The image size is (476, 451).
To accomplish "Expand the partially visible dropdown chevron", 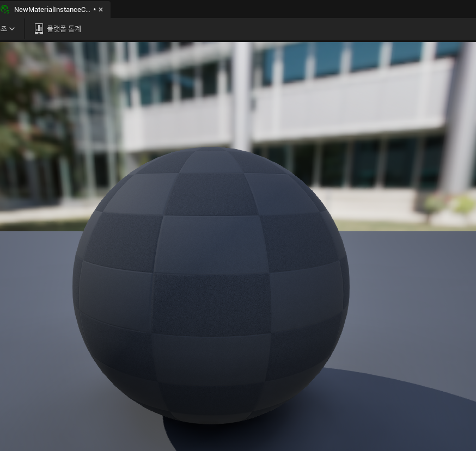I will 12,29.
